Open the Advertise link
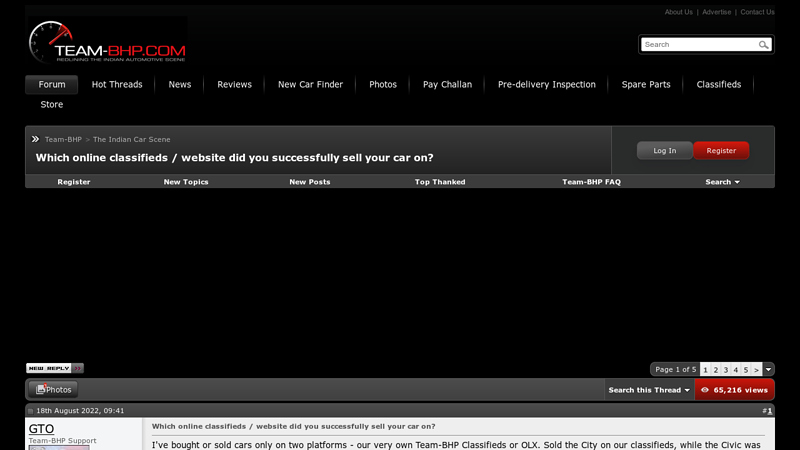 point(716,12)
